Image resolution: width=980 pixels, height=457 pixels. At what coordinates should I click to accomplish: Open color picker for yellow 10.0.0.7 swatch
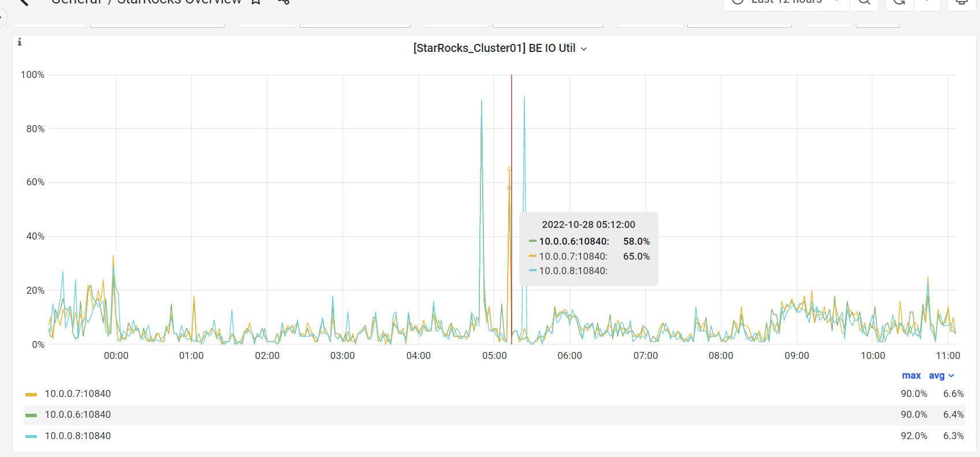(x=31, y=395)
